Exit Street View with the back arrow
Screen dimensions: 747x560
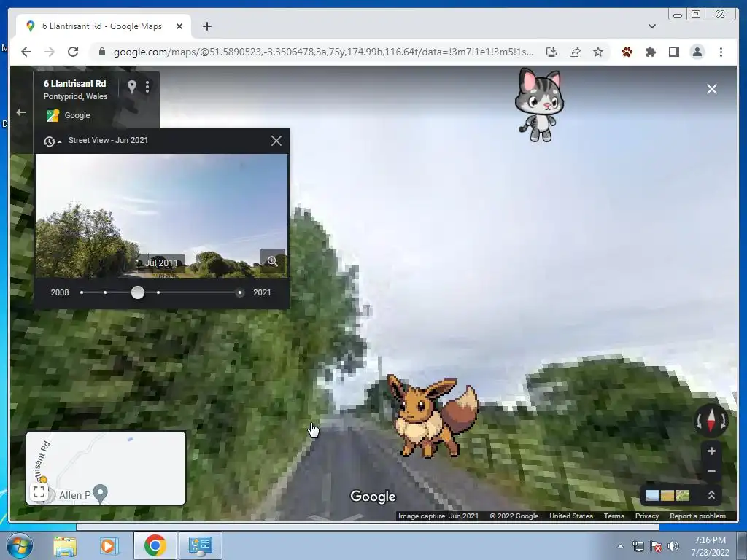point(21,112)
